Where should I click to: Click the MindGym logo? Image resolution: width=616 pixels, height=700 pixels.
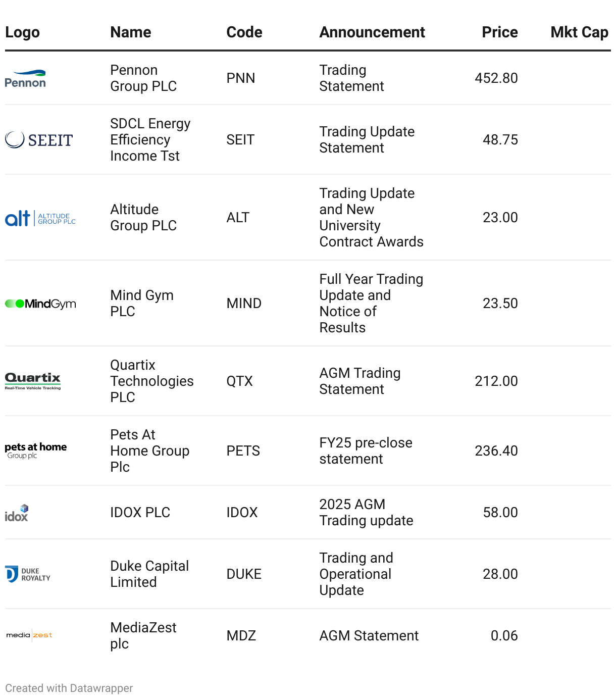[40, 304]
